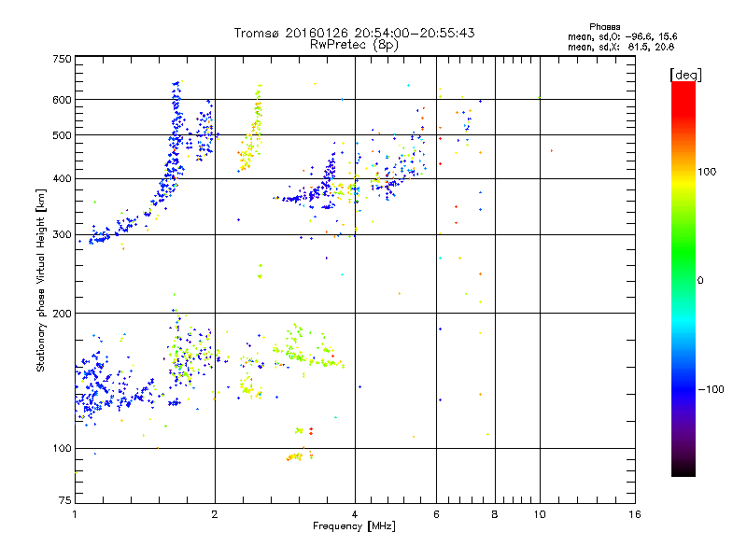The width and height of the screenshot is (747, 560).
Task: Click the colorbar tick label '0'
Action: click(x=700, y=281)
